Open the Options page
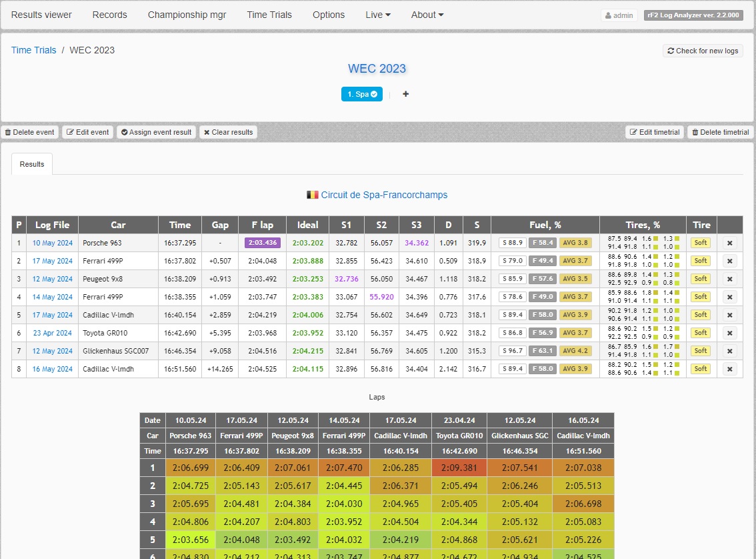Viewport: 756px width, 559px height. coord(329,15)
